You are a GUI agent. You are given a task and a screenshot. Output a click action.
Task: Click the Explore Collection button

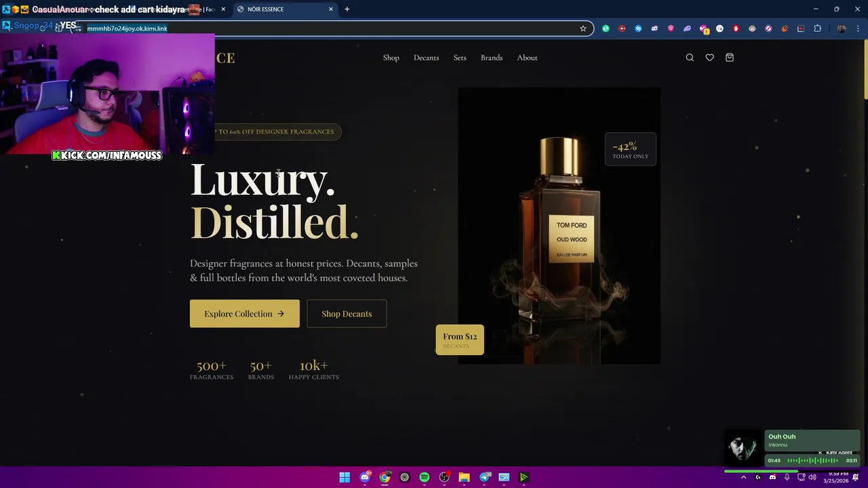coord(244,314)
